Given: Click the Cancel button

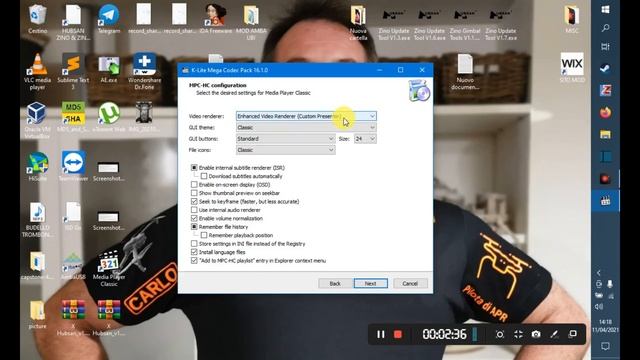Looking at the screenshot, I should tap(410, 283).
